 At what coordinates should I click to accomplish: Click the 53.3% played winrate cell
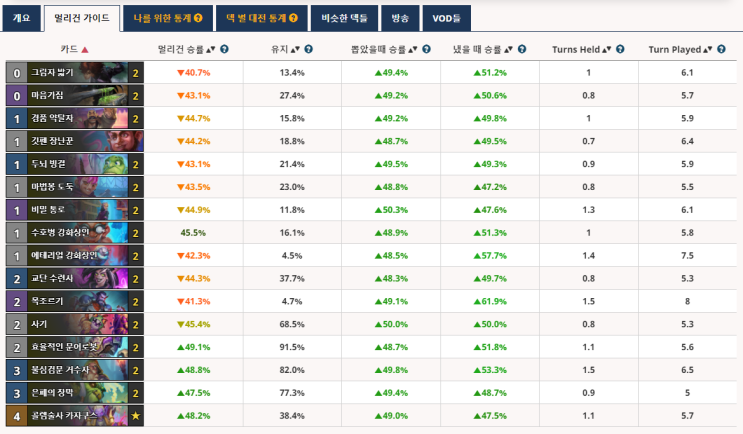pos(490,370)
